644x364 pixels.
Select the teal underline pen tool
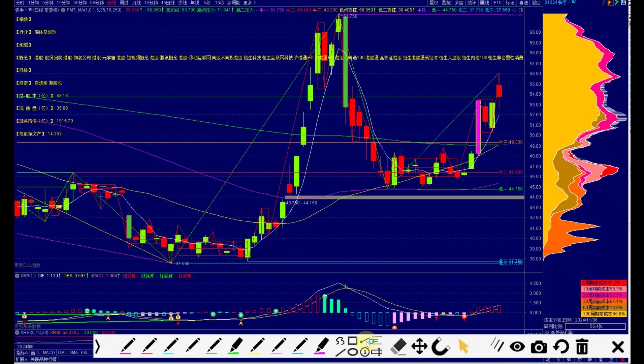point(300,346)
